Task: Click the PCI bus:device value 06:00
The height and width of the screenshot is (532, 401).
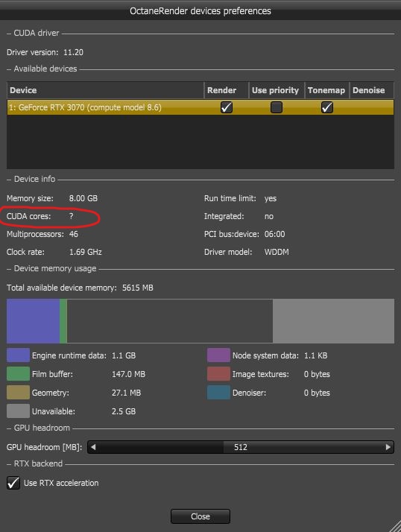Action: (x=275, y=234)
